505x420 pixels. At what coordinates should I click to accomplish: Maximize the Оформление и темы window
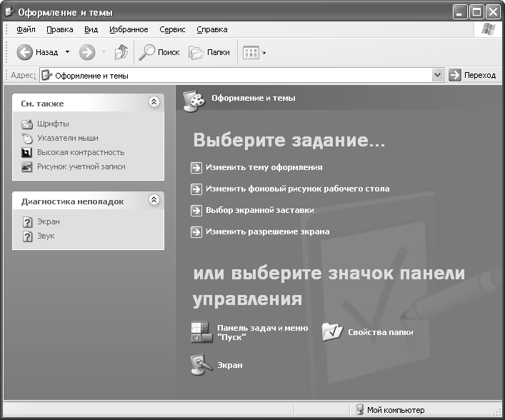[x=476, y=12]
